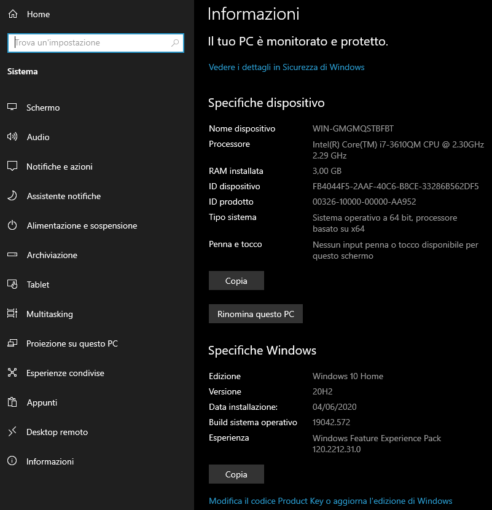Open Esperienze condivise settings
This screenshot has height=510, width=492.
click(65, 373)
